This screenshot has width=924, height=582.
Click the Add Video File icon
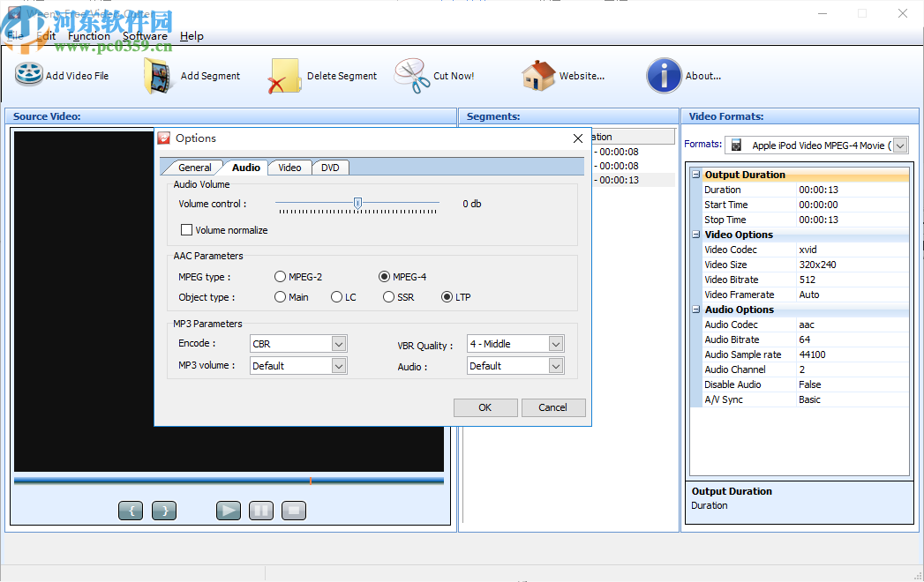pyautogui.click(x=27, y=75)
